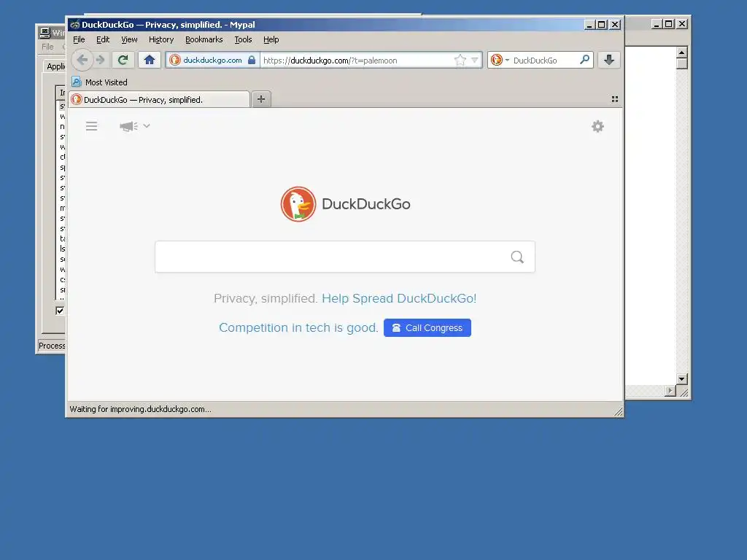
Task: Toggle the checkbox in the left background window
Action: click(60, 311)
